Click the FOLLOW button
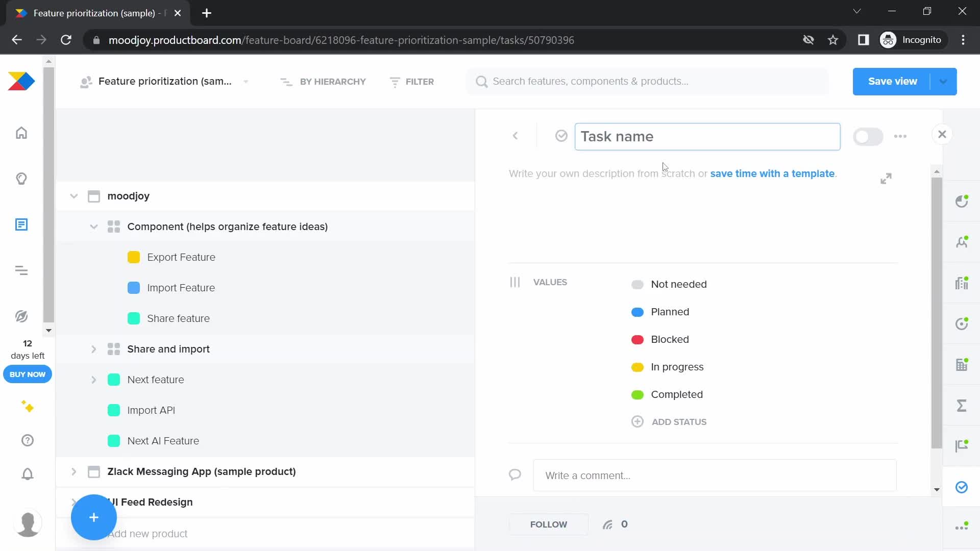The height and width of the screenshot is (551, 980). tap(549, 524)
